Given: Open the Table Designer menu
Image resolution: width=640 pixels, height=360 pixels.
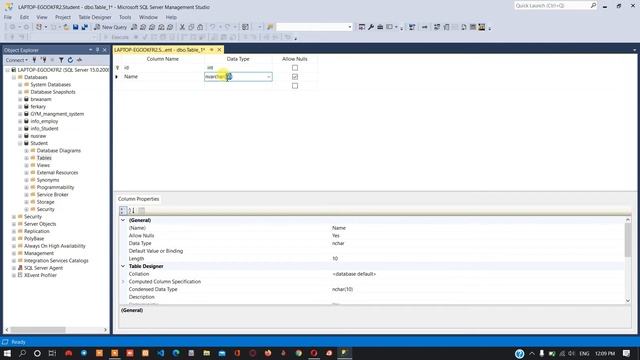Looking at the screenshot, I should [95, 17].
